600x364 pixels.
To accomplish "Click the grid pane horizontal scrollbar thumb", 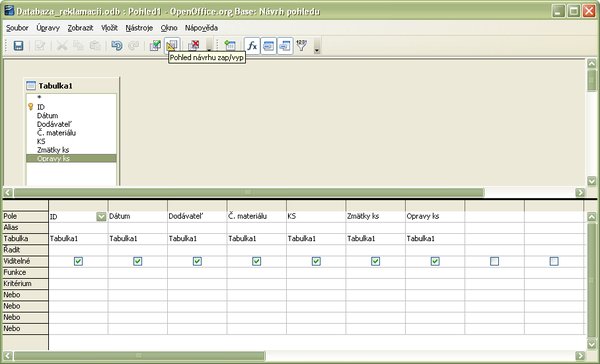I will (139, 356).
